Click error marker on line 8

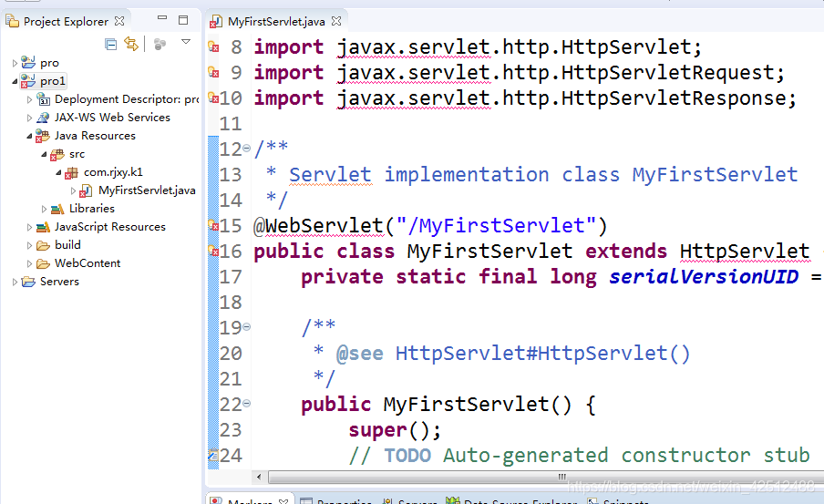213,46
